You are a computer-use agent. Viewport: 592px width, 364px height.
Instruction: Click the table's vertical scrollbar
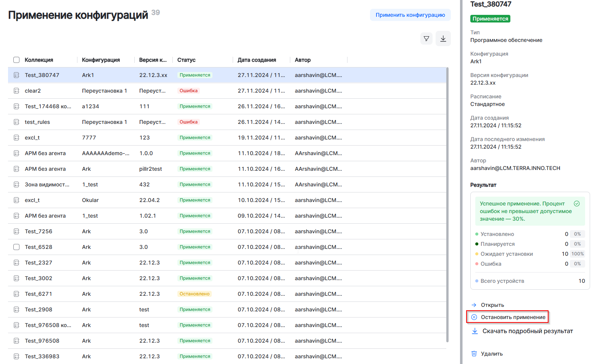(x=447, y=205)
